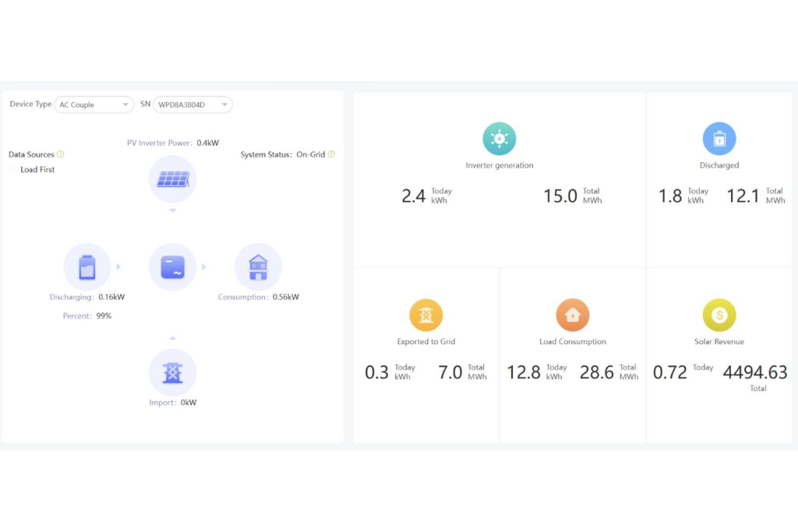Screen dimensions: 798x532
Task: Click the Load Consumption label
Action: click(573, 341)
